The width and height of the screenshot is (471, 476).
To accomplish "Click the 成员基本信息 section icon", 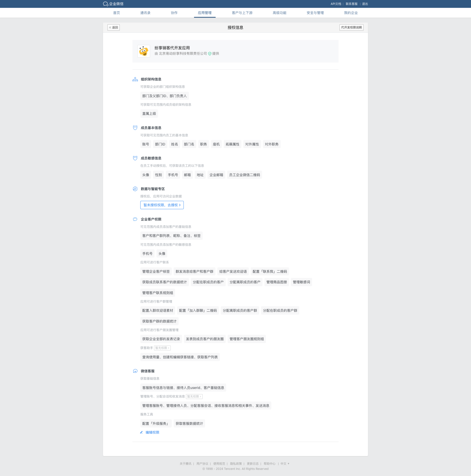I will click(135, 128).
